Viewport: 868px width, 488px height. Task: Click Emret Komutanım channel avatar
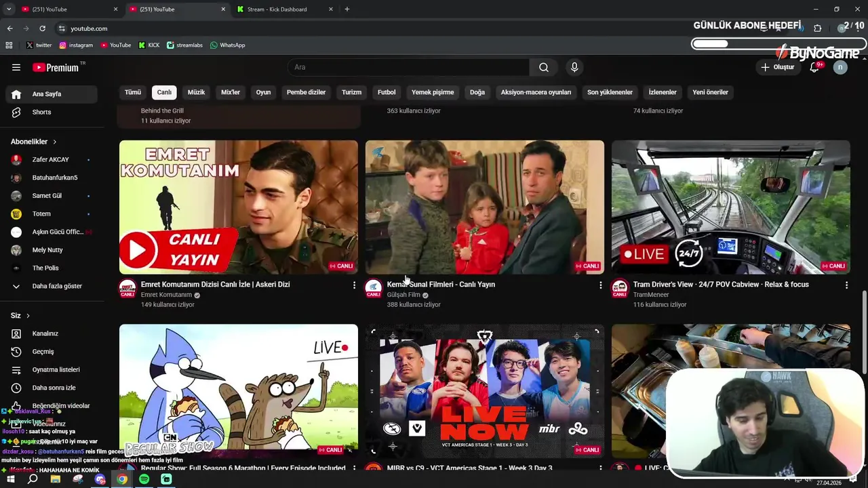click(x=127, y=288)
